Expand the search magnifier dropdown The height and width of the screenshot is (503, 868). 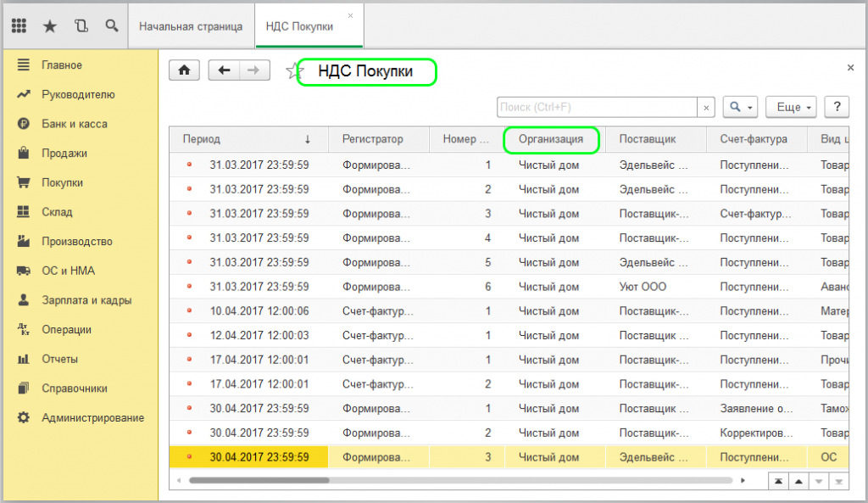[x=740, y=107]
